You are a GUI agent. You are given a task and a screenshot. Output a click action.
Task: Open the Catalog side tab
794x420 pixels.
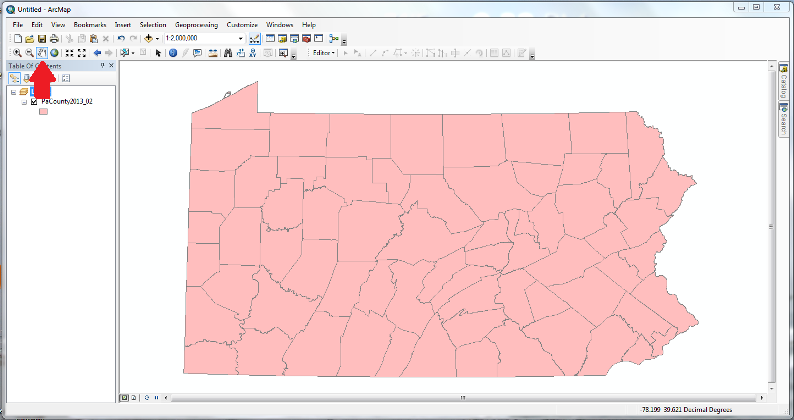(783, 83)
